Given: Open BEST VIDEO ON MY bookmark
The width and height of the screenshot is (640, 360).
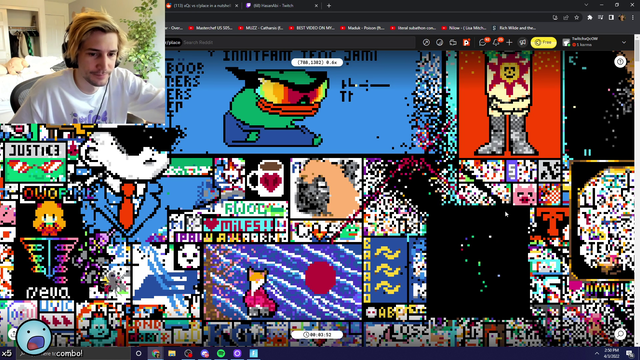Looking at the screenshot, I should click(x=311, y=28).
